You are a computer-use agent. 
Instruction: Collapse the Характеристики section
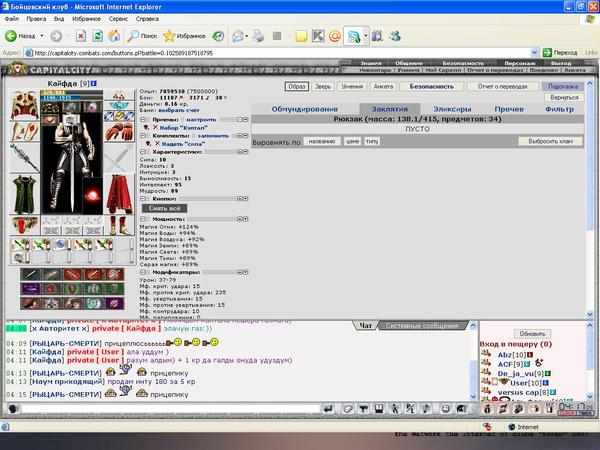coord(143,152)
